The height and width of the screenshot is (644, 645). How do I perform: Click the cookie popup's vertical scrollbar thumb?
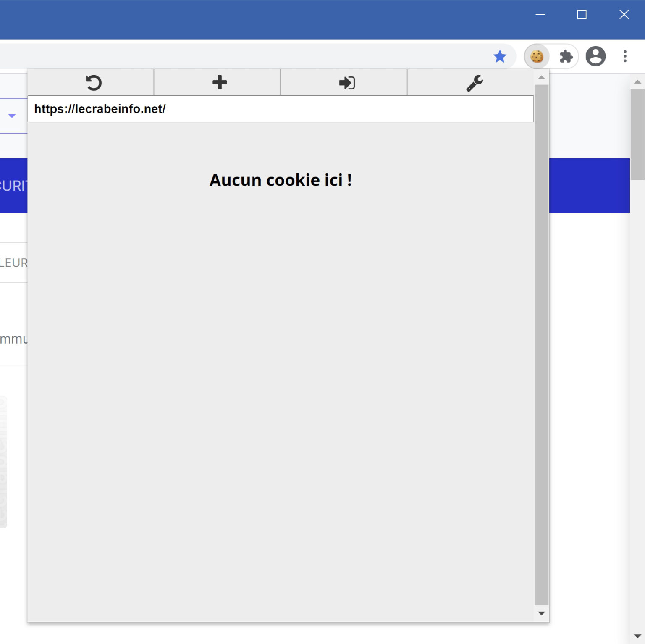(x=541, y=344)
